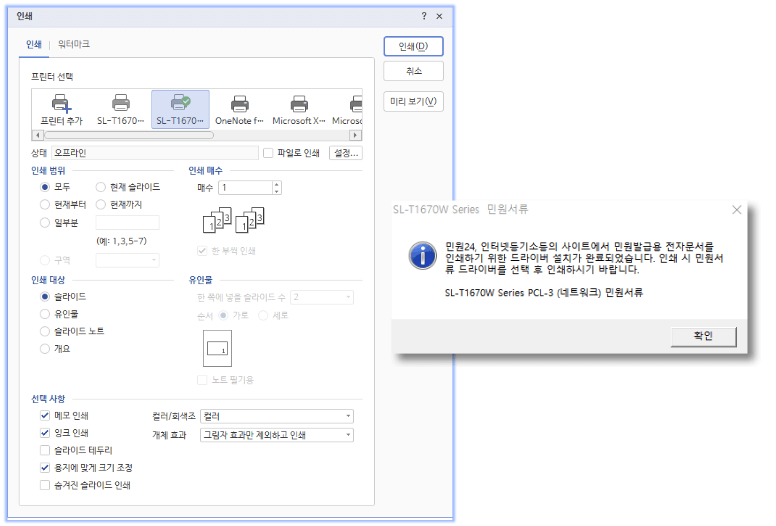Image resolution: width=776 pixels, height=526 pixels.
Task: Select the Microsoft XPS printer icon
Action: coord(299,109)
